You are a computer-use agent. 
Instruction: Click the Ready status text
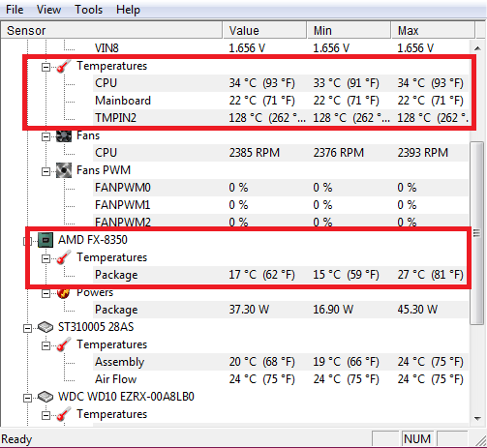point(16,439)
